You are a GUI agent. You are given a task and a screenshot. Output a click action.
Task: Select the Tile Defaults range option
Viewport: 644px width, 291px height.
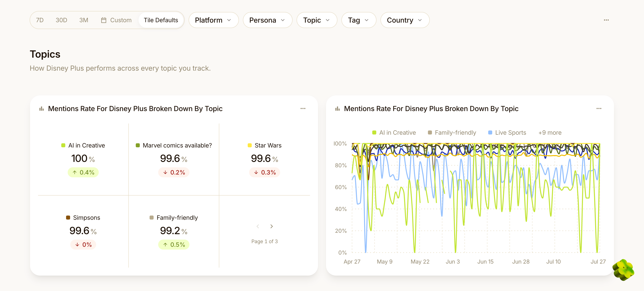click(161, 20)
